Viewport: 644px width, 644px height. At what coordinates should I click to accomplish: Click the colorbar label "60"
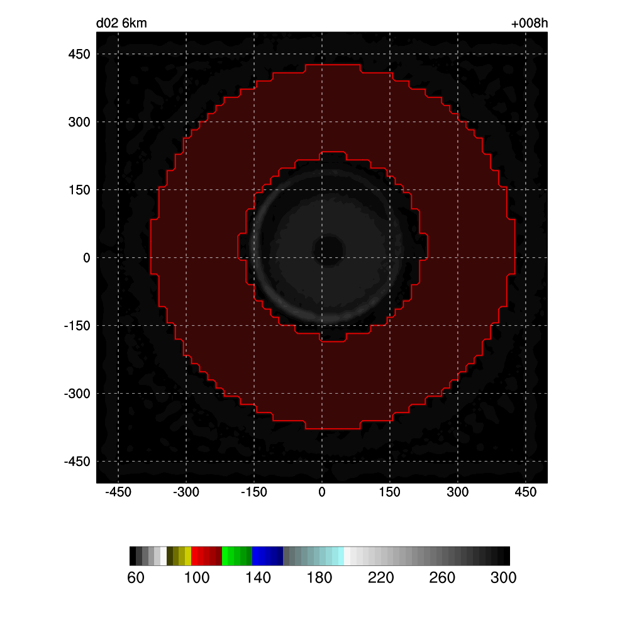136,578
